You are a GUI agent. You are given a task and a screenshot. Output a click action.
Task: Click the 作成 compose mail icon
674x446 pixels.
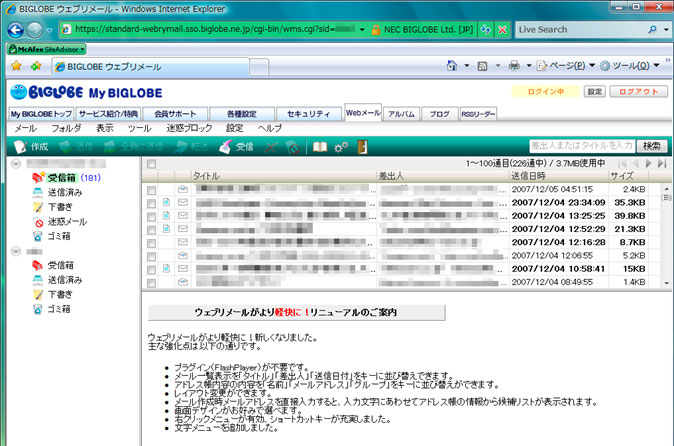(x=20, y=147)
